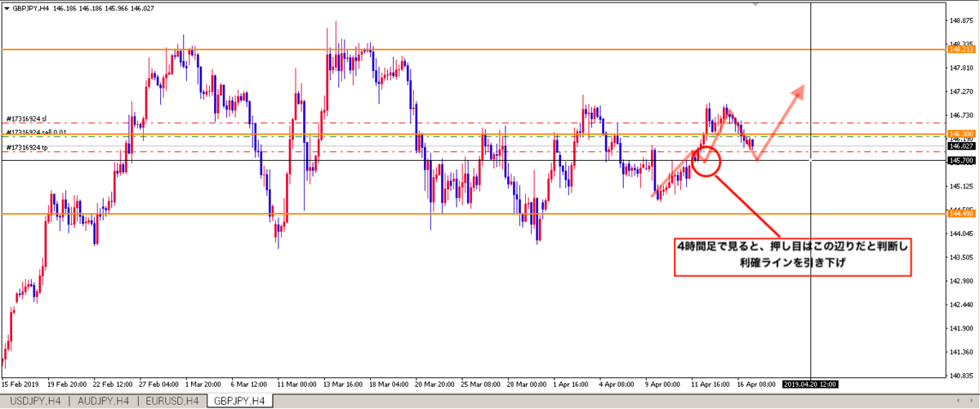Click the GBPJPY,H4 OHLC title text

(x=83, y=7)
